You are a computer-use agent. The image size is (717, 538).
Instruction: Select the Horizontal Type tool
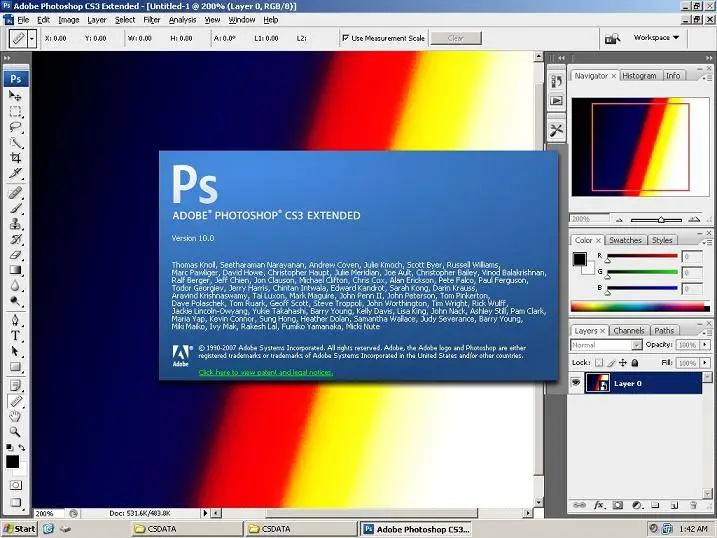[15, 336]
